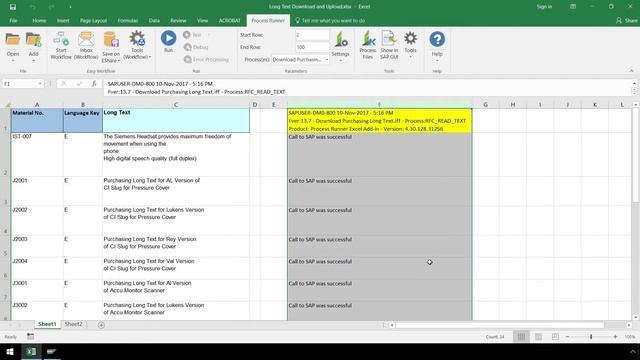Select the Material No. header cell

point(37,120)
